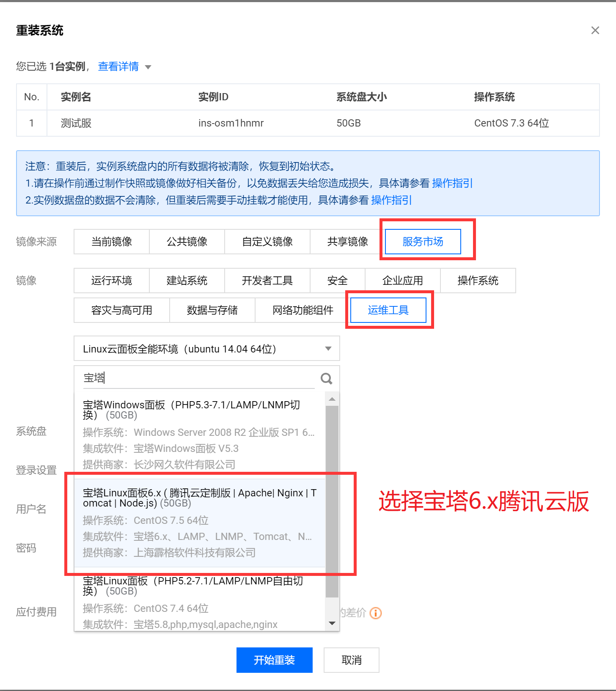The width and height of the screenshot is (616, 691).
Task: Open the 查看详情 link
Action: click(118, 66)
